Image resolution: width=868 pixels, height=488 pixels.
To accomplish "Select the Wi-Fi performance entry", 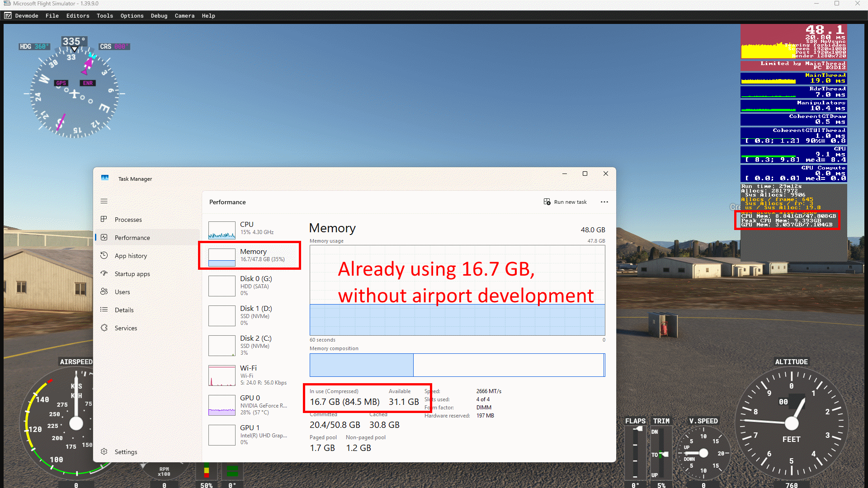I will (x=249, y=375).
